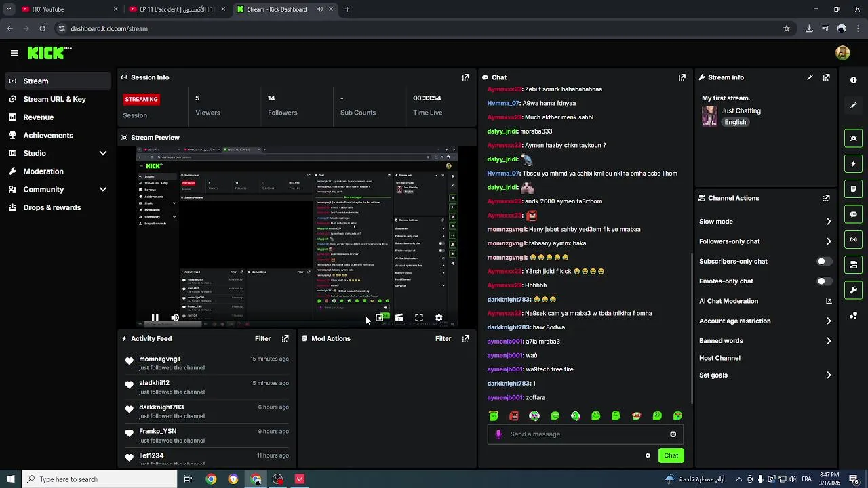
Task: Click the Just Chatting category thumbnail
Action: [x=709, y=116]
